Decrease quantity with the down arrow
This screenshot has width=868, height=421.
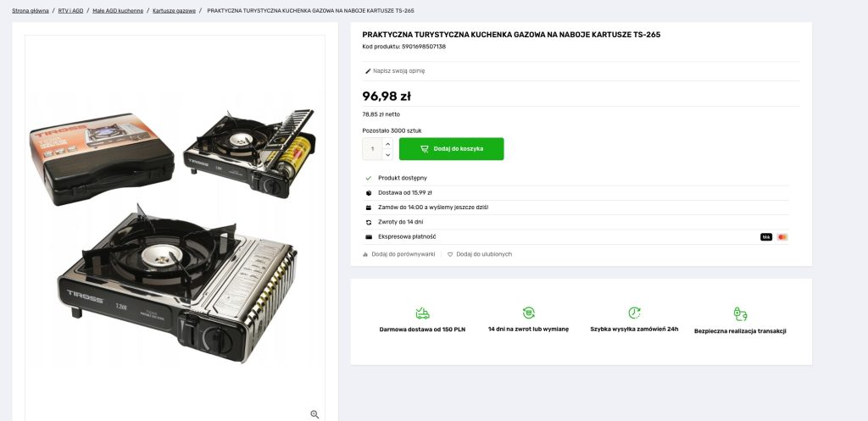(x=388, y=155)
